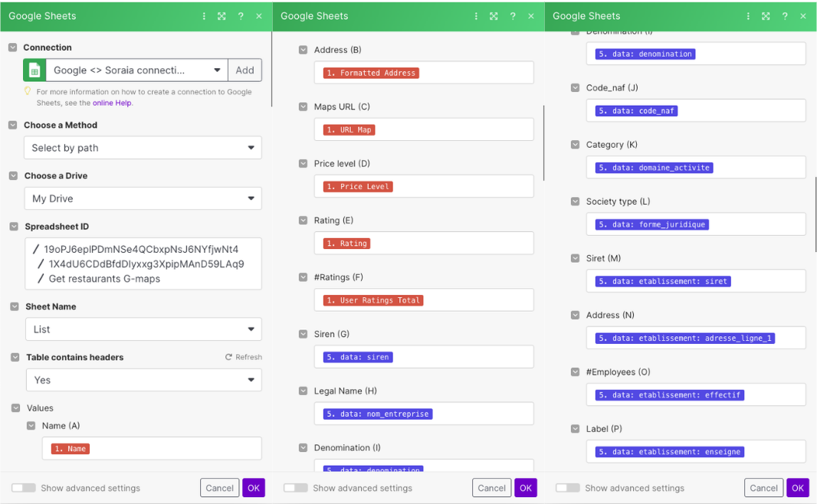The height and width of the screenshot is (504, 817).
Task: Collapse the Maps URL (C) field toggle
Action: click(x=304, y=106)
